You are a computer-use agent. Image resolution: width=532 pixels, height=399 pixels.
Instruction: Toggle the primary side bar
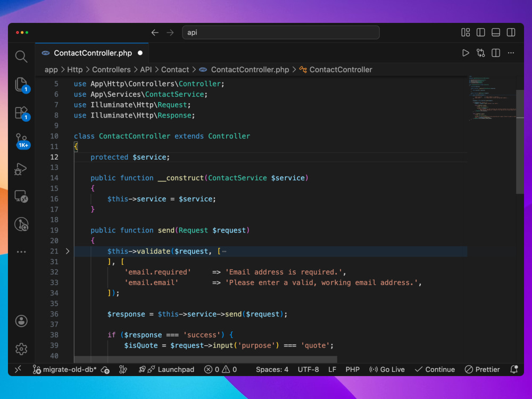(480, 32)
